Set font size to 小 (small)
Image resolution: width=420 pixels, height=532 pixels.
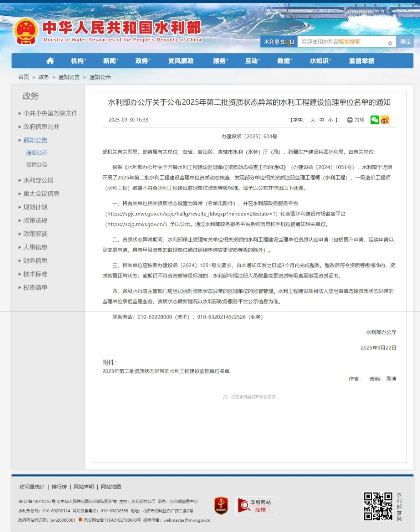pyautogui.click(x=331, y=120)
